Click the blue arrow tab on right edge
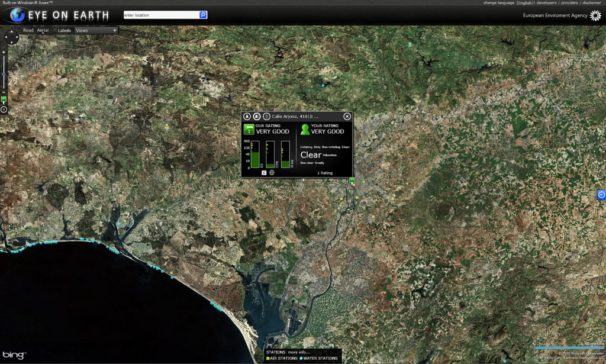Screen dimensions: 606x364 [x=601, y=195]
